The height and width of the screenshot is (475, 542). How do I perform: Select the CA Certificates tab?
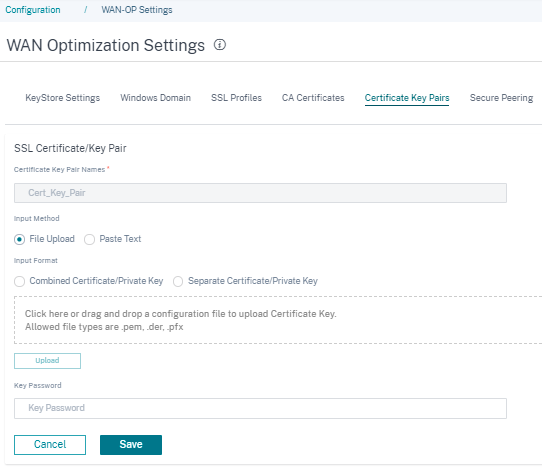pos(313,98)
